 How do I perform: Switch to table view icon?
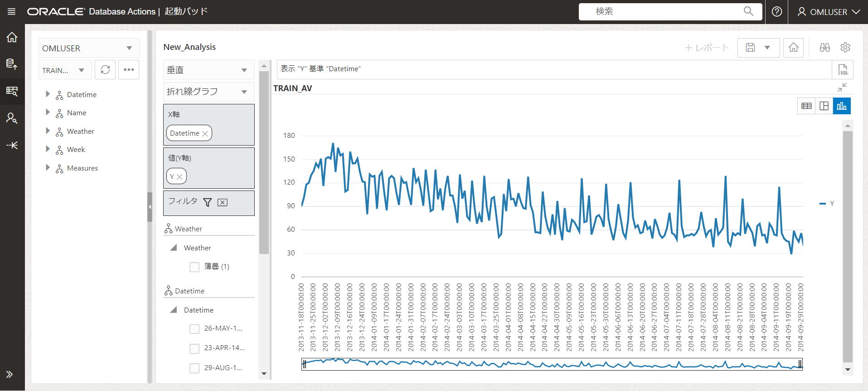coord(806,106)
